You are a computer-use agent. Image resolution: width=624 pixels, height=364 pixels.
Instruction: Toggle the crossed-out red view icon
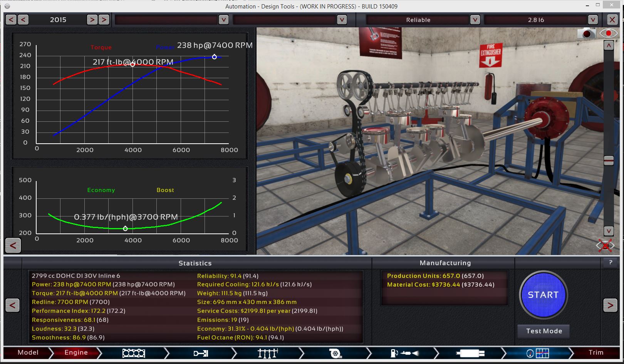point(605,245)
